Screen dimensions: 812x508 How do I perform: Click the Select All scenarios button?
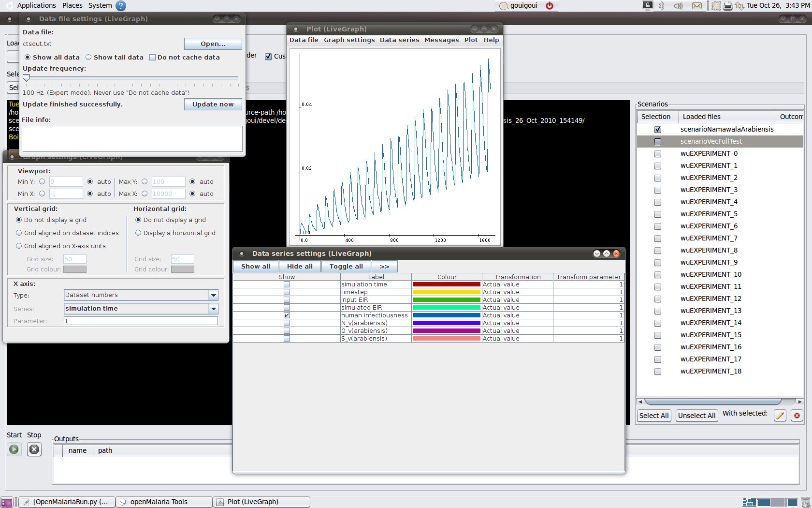[x=654, y=416]
